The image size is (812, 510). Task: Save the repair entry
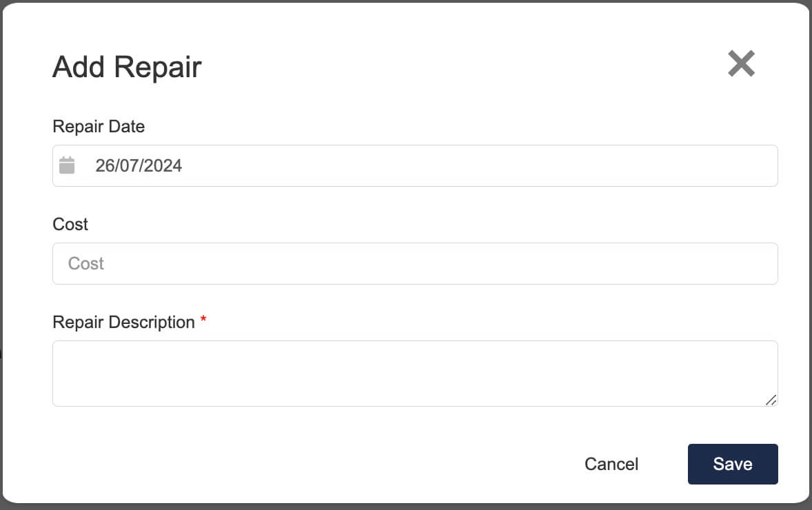(x=733, y=464)
